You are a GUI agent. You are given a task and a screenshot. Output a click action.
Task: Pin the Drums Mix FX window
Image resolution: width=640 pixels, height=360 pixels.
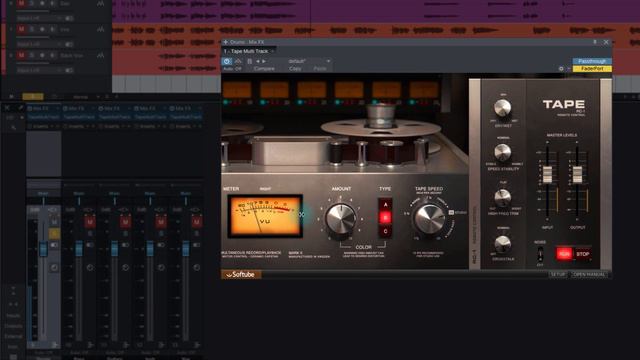point(595,42)
